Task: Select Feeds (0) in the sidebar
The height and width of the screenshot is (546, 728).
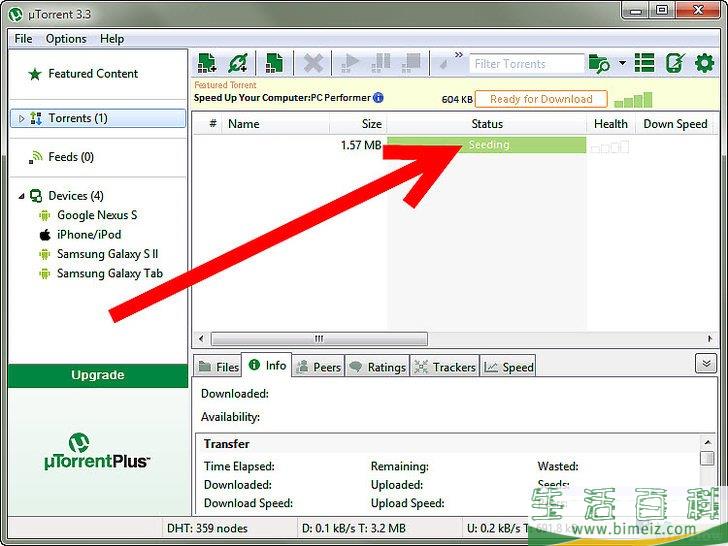Action: pos(71,157)
